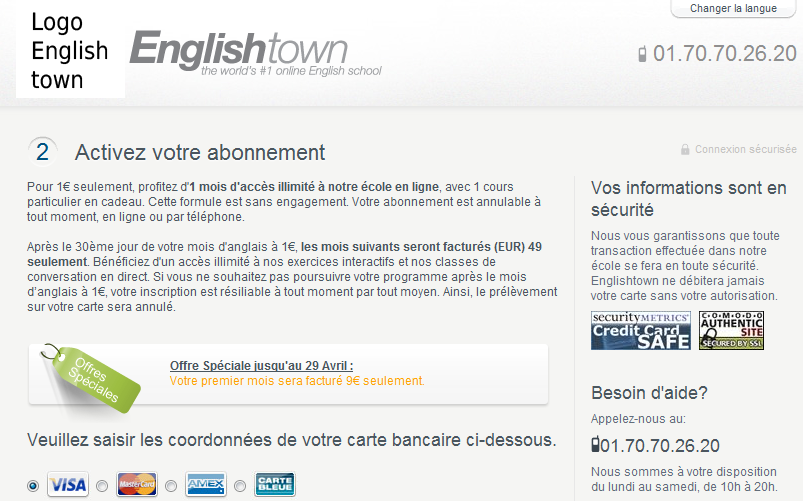Select the Visa radio button
The height and width of the screenshot is (501, 803).
[x=33, y=485]
